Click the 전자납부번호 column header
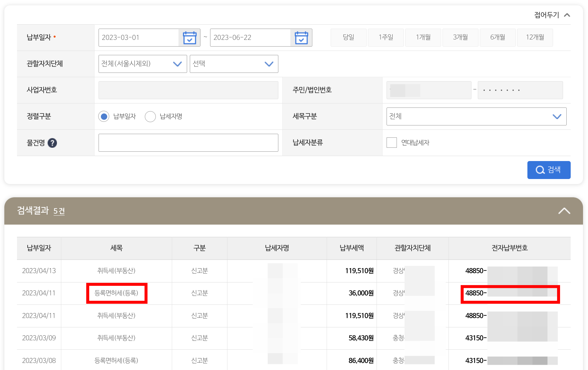The image size is (588, 370). pos(509,248)
